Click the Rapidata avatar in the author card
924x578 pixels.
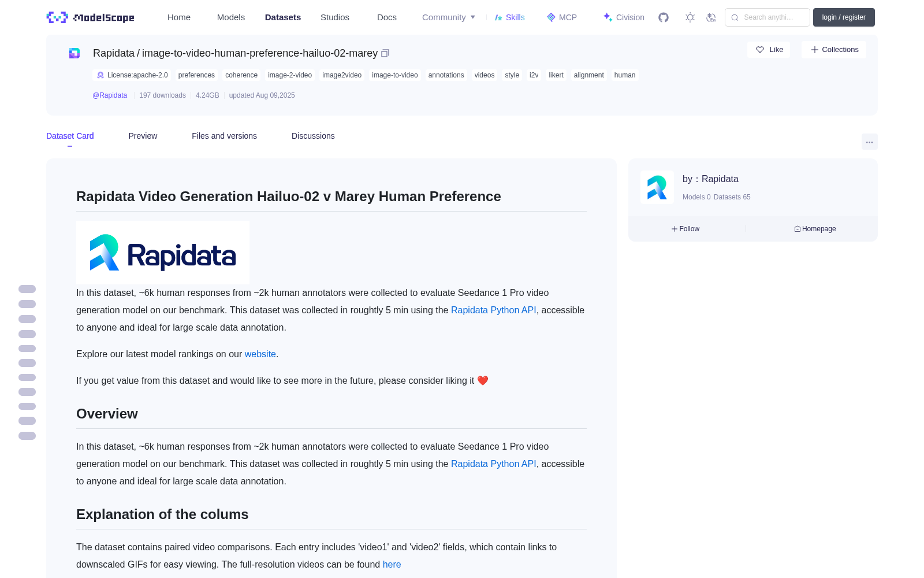tap(657, 187)
